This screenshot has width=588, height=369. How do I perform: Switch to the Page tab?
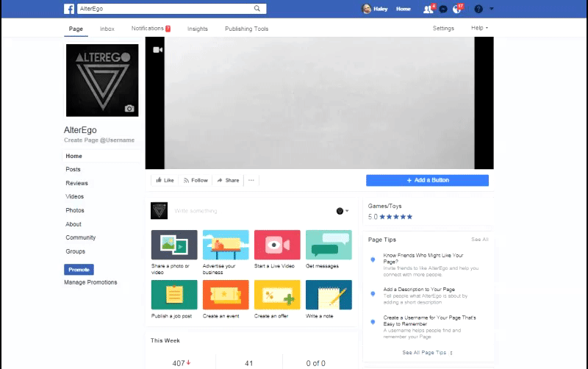(76, 29)
